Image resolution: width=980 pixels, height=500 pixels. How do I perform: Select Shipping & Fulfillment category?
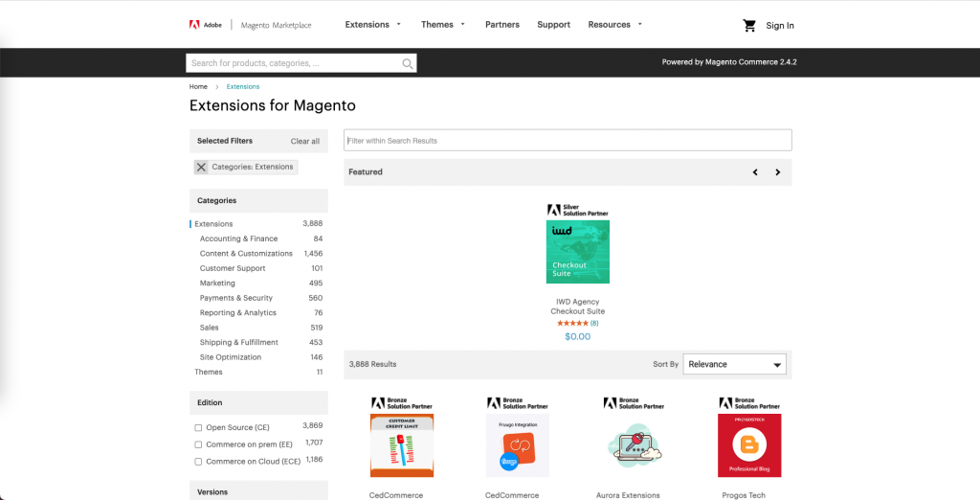238,343
